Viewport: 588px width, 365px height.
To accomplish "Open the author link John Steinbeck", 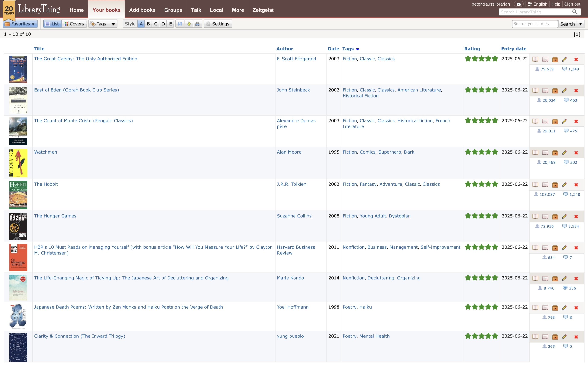I will click(x=293, y=90).
